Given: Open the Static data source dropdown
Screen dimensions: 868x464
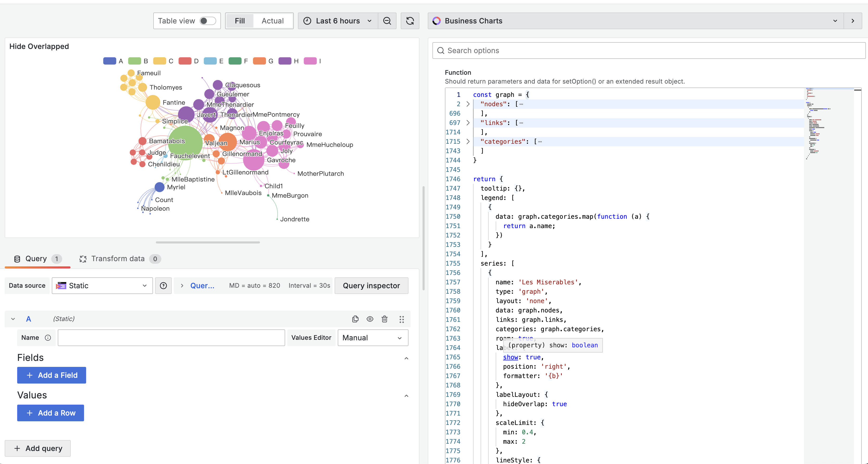Looking at the screenshot, I should point(102,286).
